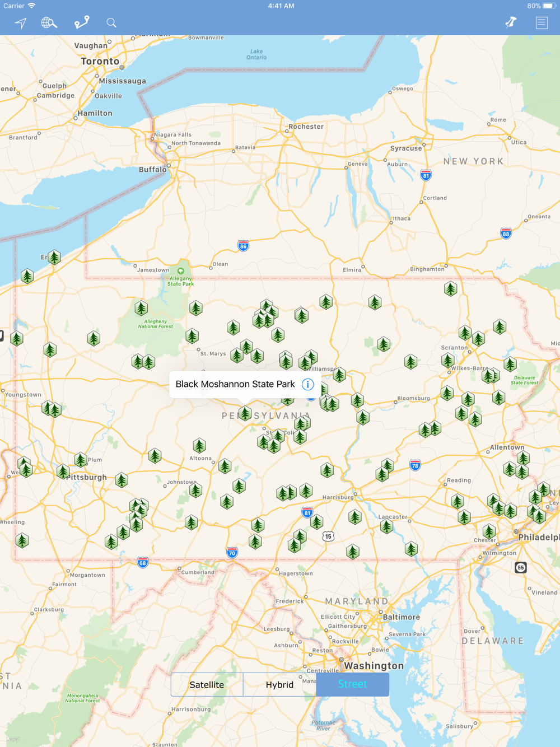Select the tree pin beside Plum
This screenshot has height=747, width=560.
(81, 460)
